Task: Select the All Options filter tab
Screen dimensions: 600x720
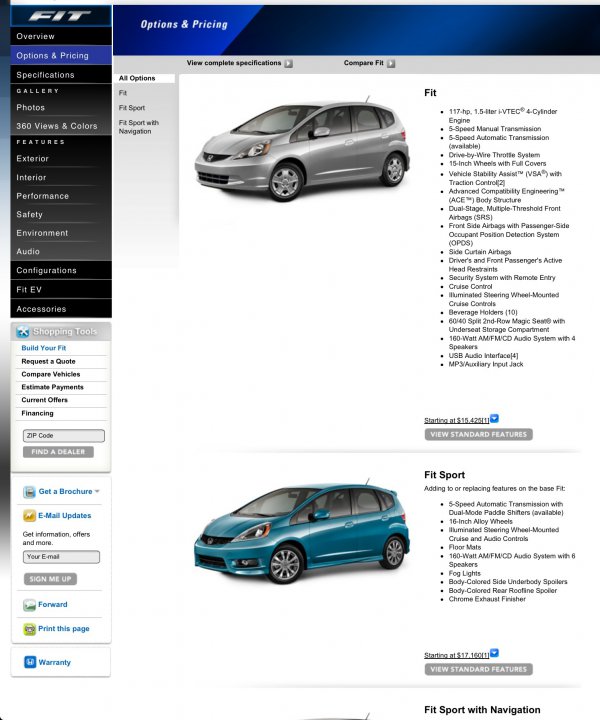Action: pos(144,78)
